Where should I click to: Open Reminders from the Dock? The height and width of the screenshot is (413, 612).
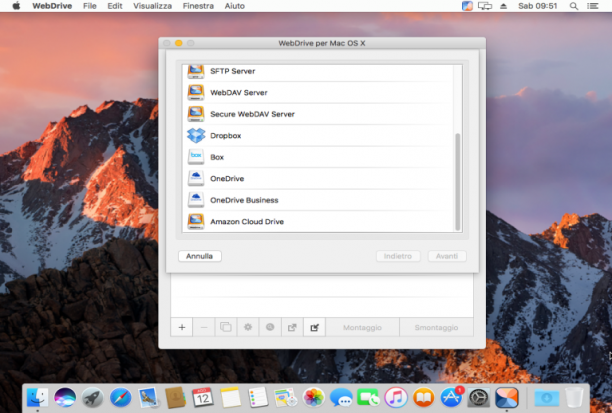[258, 398]
